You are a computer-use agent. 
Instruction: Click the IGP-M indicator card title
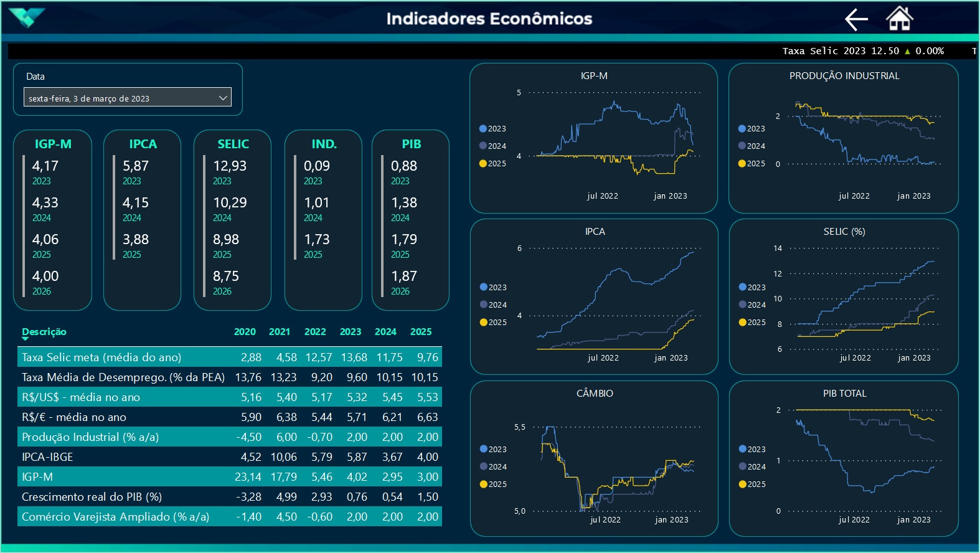pos(53,144)
